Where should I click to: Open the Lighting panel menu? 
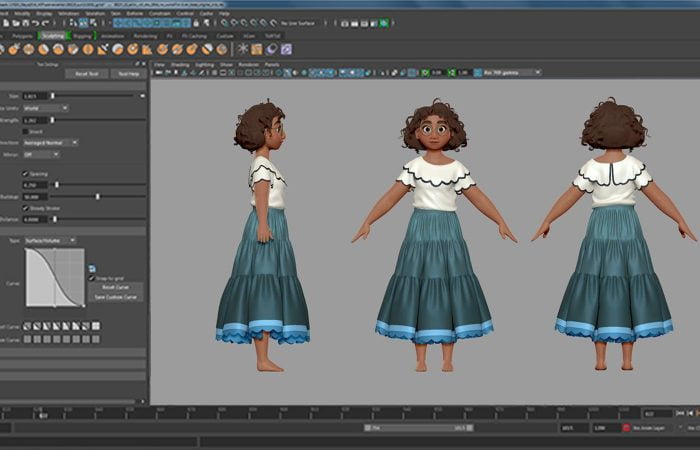[x=204, y=64]
